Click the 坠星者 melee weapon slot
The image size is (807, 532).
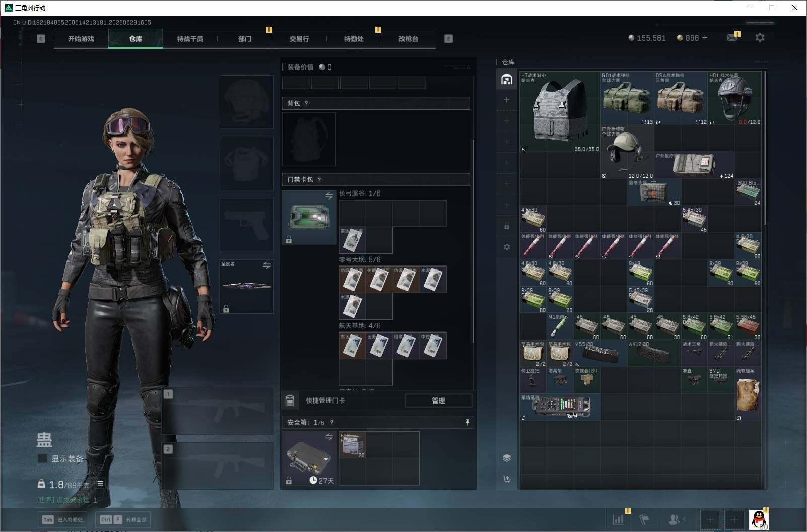point(246,286)
